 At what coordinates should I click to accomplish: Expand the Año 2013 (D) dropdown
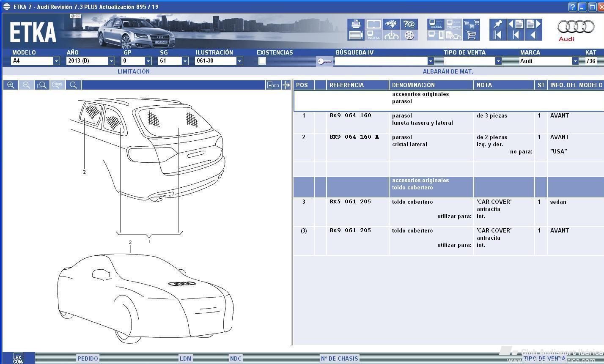pyautogui.click(x=111, y=61)
